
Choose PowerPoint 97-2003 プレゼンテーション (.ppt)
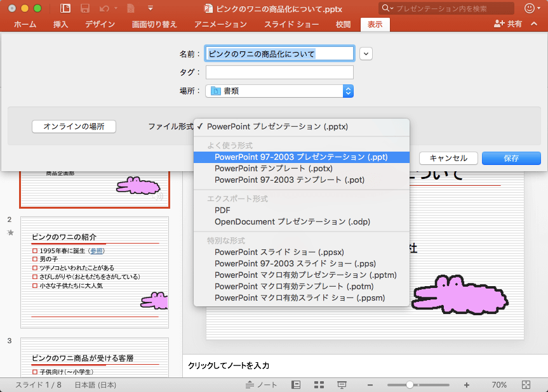click(302, 157)
